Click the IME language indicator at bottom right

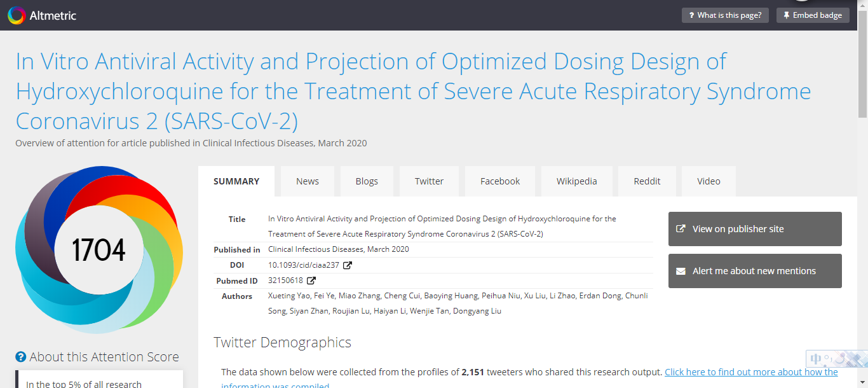pyautogui.click(x=816, y=359)
